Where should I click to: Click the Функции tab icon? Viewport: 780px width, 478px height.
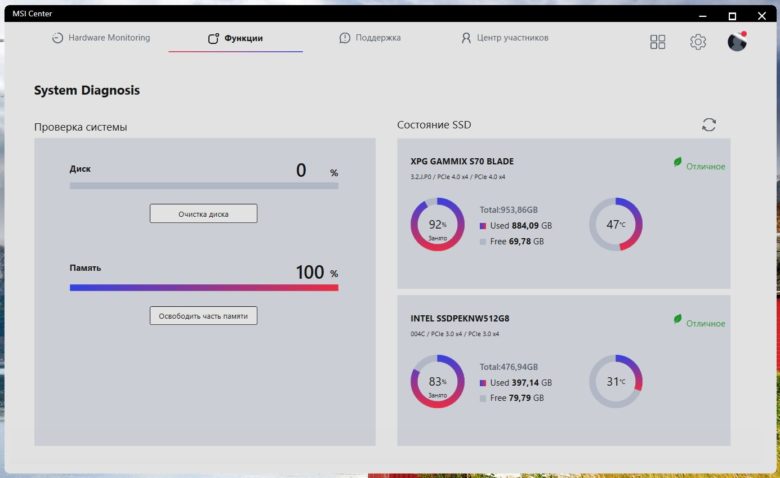(213, 38)
